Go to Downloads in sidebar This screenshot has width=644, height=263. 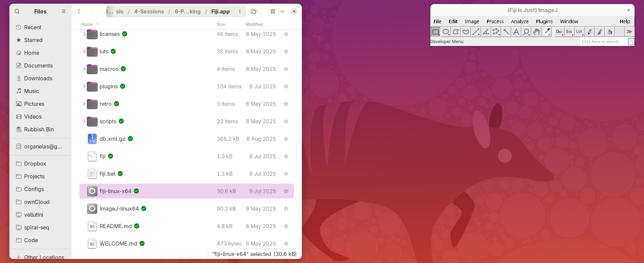(x=38, y=78)
